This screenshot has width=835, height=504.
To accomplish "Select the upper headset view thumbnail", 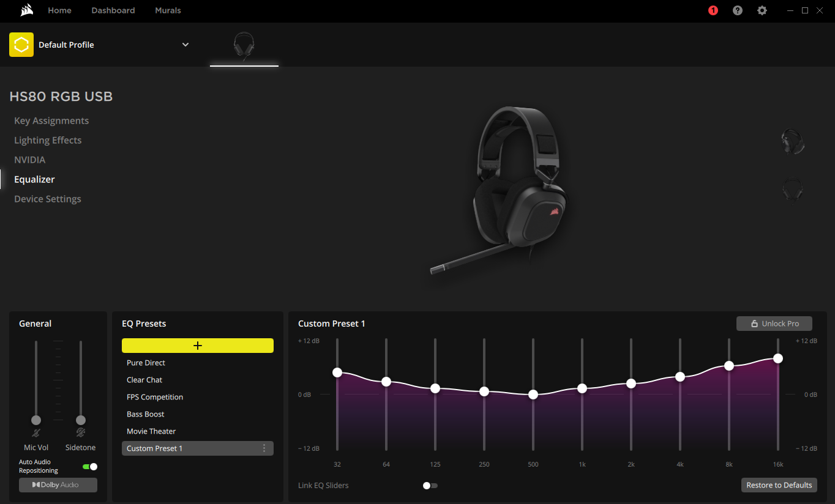I will [x=793, y=141].
